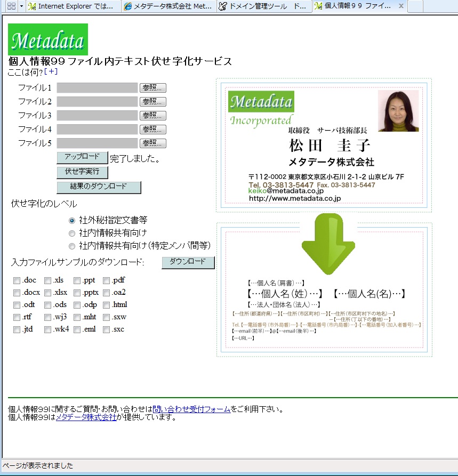
Task: Open the 問い合わせ受付フォーム link
Action: [191, 409]
